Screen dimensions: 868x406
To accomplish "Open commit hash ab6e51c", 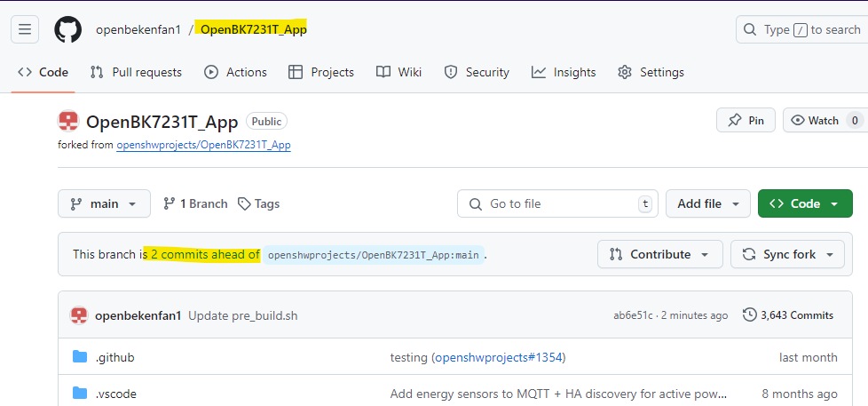I will 634,315.
